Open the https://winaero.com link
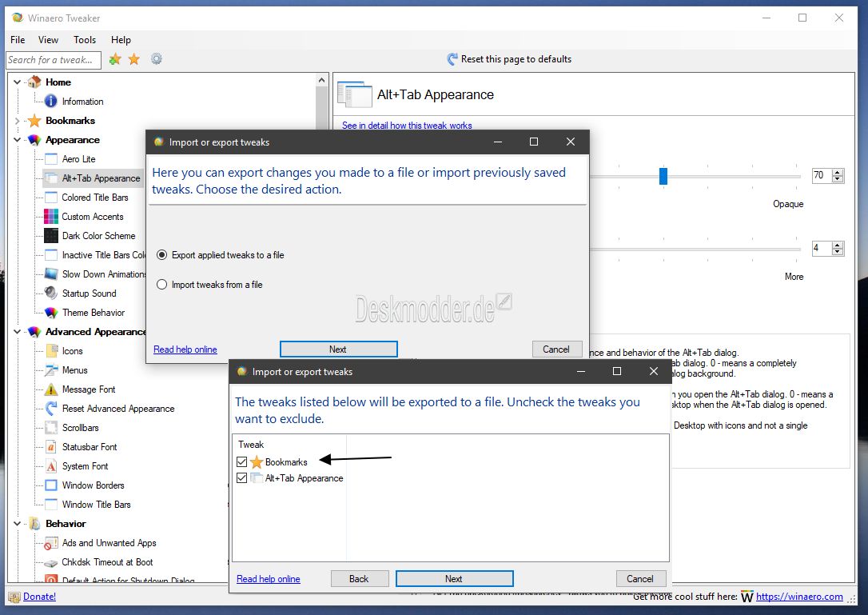The width and height of the screenshot is (868, 615). click(x=799, y=597)
